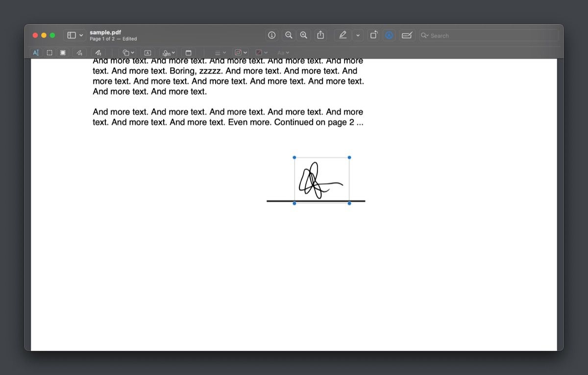This screenshot has height=375, width=588.
Task: Open the Shapes menu
Action: pyautogui.click(x=128, y=52)
